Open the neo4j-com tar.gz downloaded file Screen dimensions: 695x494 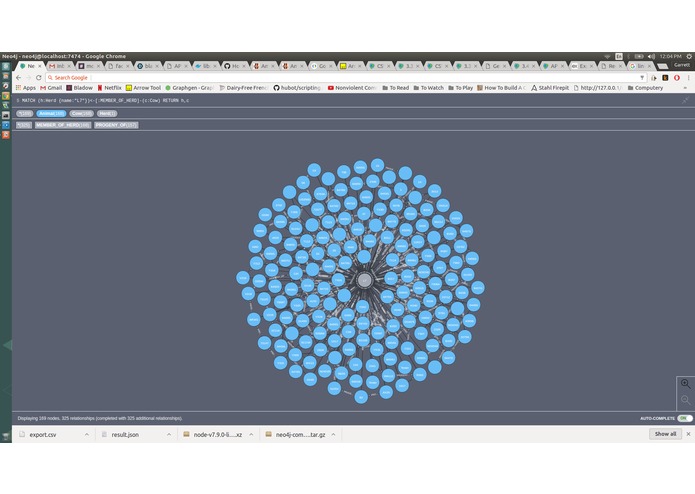(x=300, y=435)
